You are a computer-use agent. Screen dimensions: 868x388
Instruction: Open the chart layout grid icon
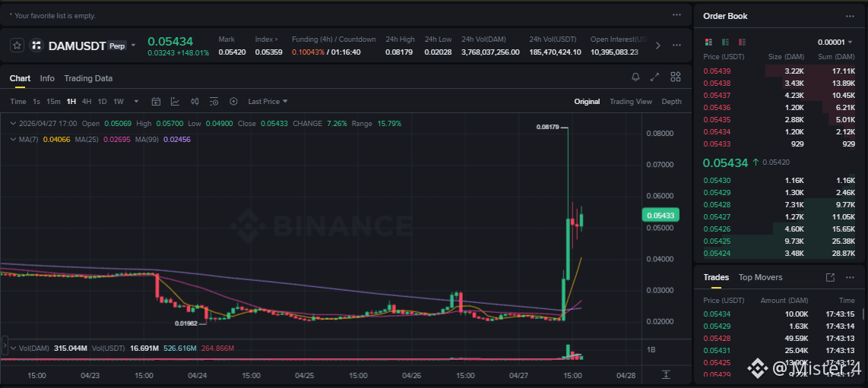(x=676, y=77)
